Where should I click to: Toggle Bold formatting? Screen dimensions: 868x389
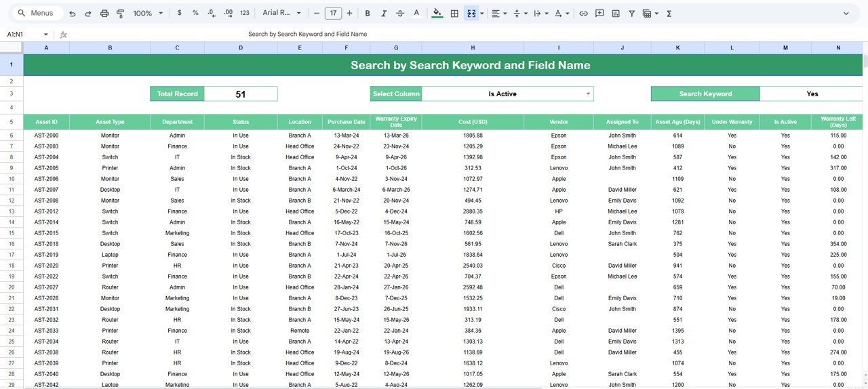[x=368, y=14]
